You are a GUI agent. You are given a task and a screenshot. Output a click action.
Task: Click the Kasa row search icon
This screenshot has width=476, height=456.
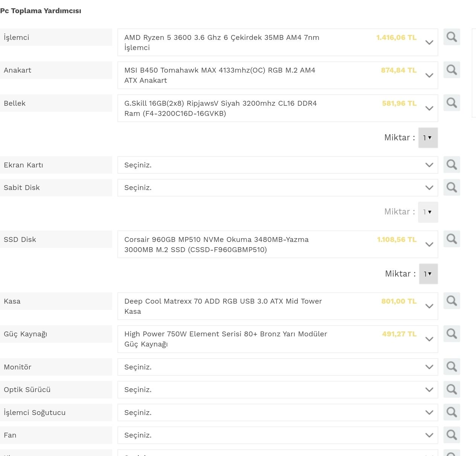[452, 301]
